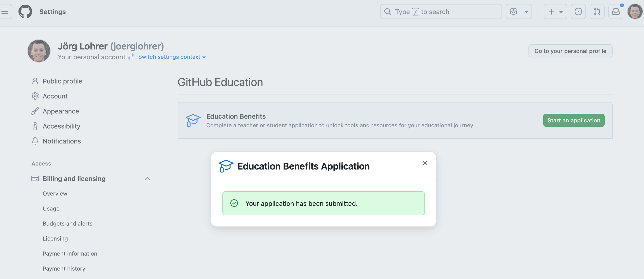Collapse the Billing and licensing section
Screen dimensions: 644x279
pyautogui.click(x=147, y=178)
